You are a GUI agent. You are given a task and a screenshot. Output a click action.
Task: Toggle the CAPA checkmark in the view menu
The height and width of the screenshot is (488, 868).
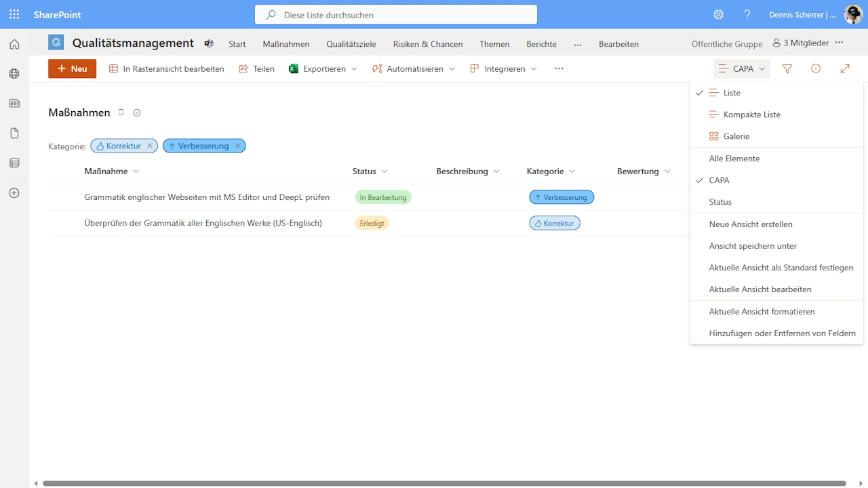point(698,180)
